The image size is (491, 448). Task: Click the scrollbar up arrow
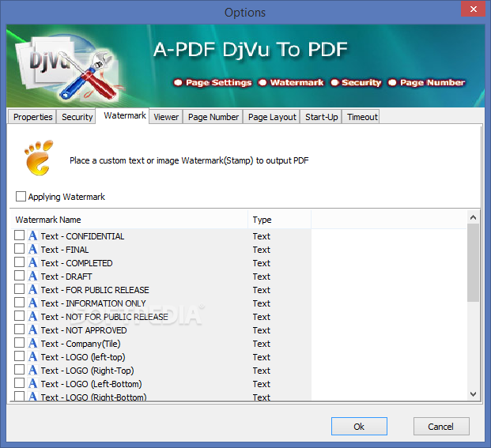[x=473, y=217]
